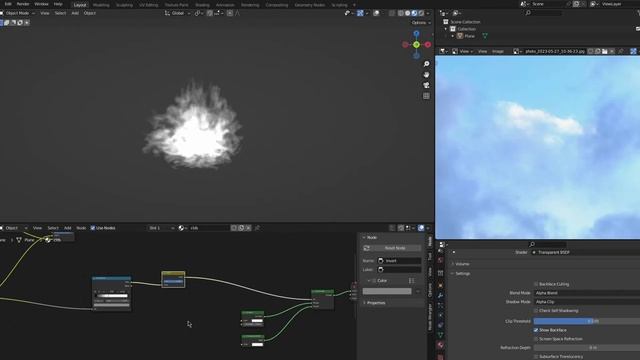The width and height of the screenshot is (640, 360).
Task: Open viewport Options dropdown
Action: coord(421,23)
